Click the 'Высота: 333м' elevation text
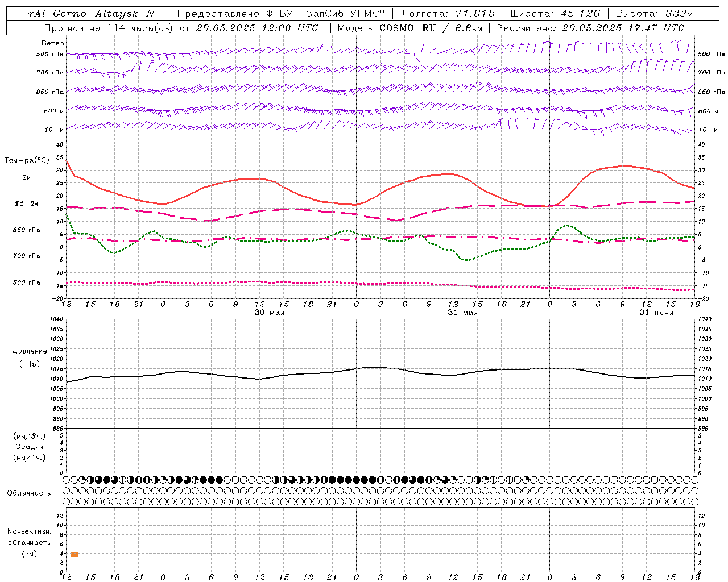The image size is (728, 582). click(x=655, y=14)
